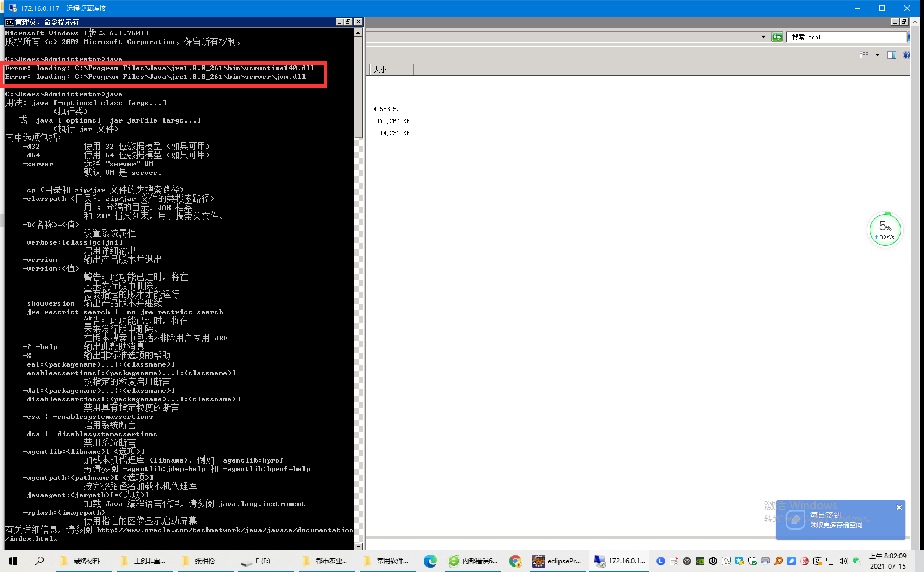Click command prompt scrollbar up arrow
The image size is (924, 572).
point(358,33)
